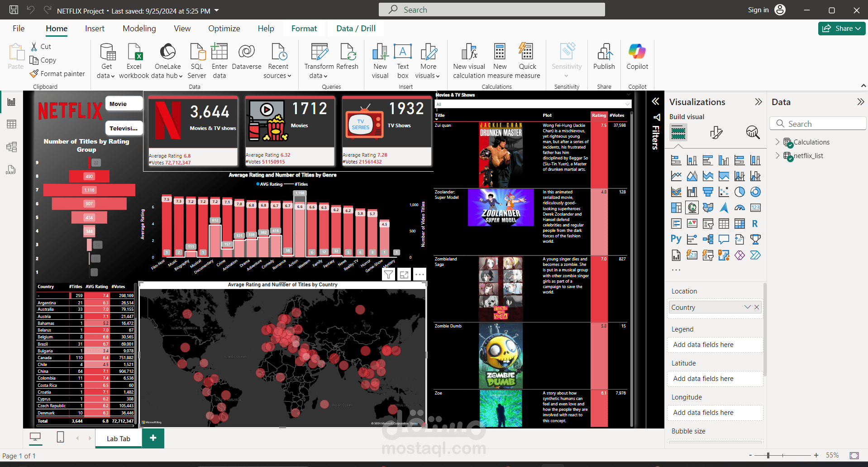Open the Data / Drill tab
This screenshot has height=467, width=868.
point(356,29)
